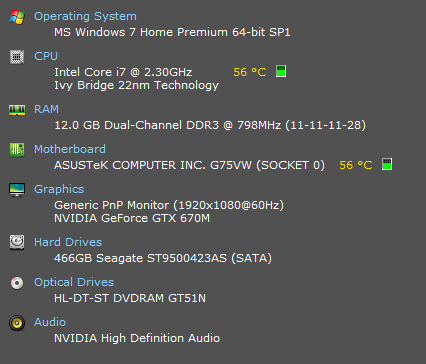
Task: Click the Windows logo Operating System icon
Action: click(x=17, y=17)
